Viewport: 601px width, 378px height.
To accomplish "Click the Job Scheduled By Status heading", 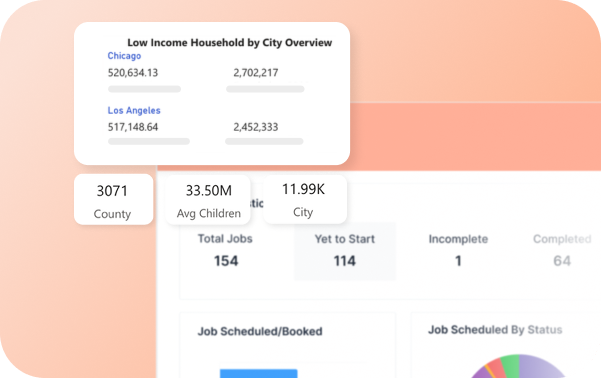I will point(495,330).
